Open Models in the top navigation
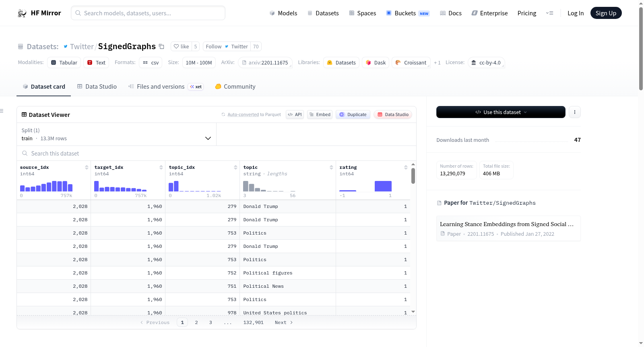 (x=283, y=13)
